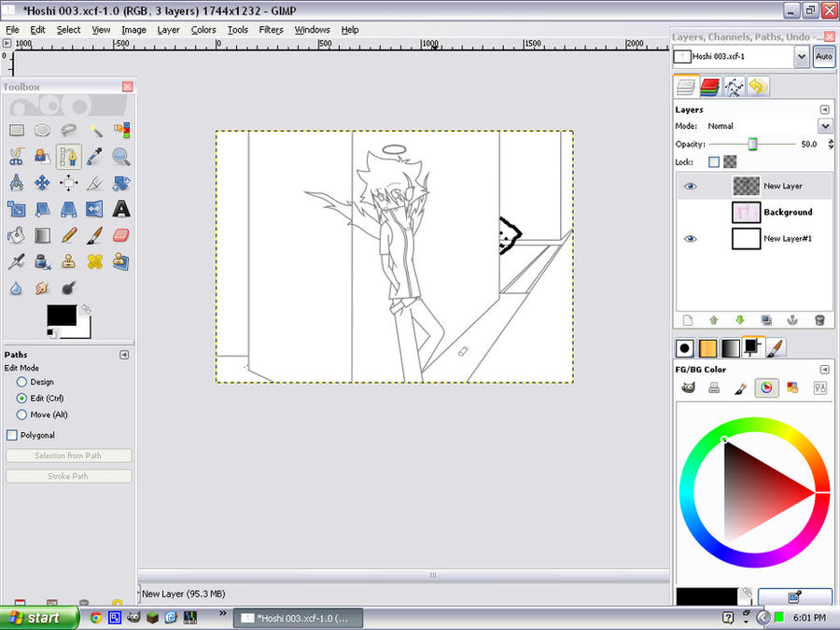Delete layer with trash button
840x630 pixels.
click(819, 320)
